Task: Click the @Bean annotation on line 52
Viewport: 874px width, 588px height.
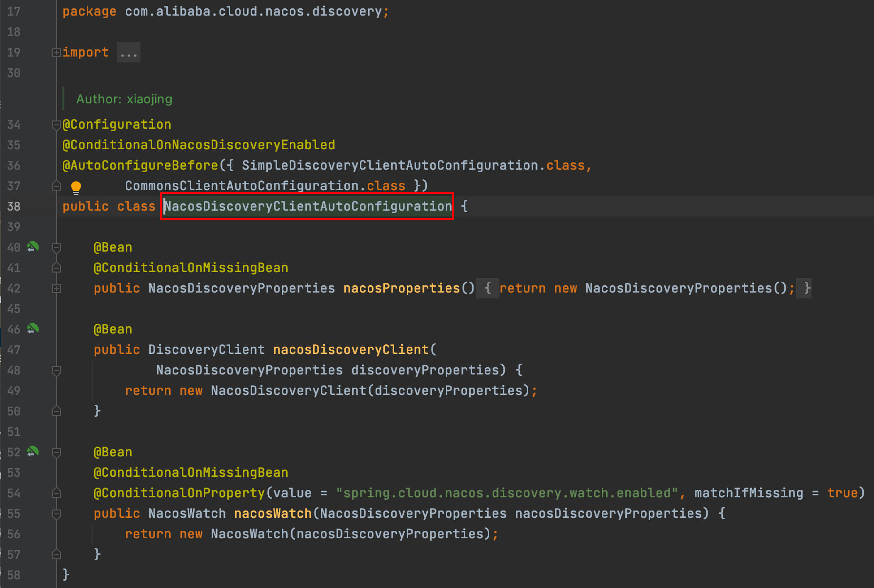Action: tap(113, 452)
